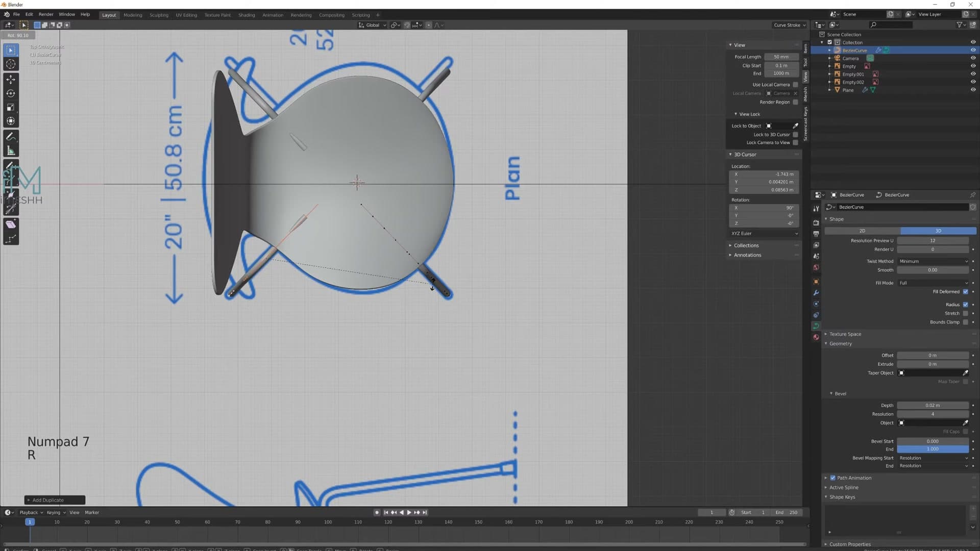Uncheck the Fill Deformed checkbox
The width and height of the screenshot is (980, 551).
tap(965, 292)
